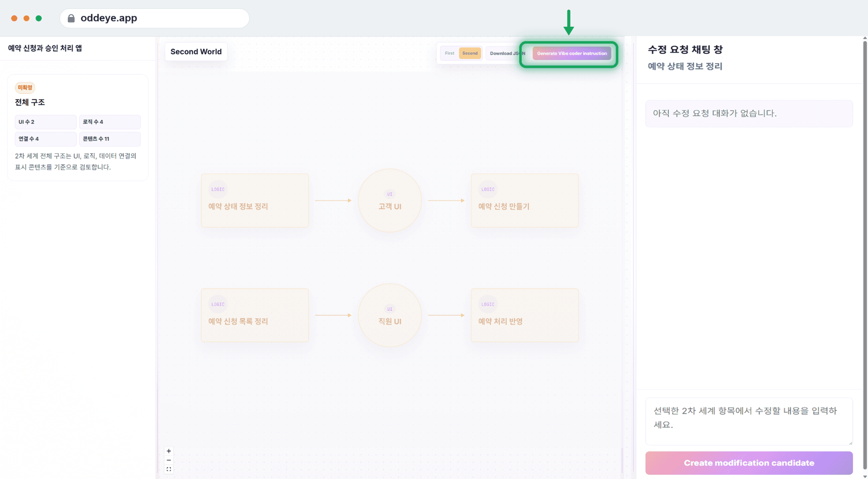Click the lock icon in address bar
Screen dimensions: 868x479
tap(71, 18)
